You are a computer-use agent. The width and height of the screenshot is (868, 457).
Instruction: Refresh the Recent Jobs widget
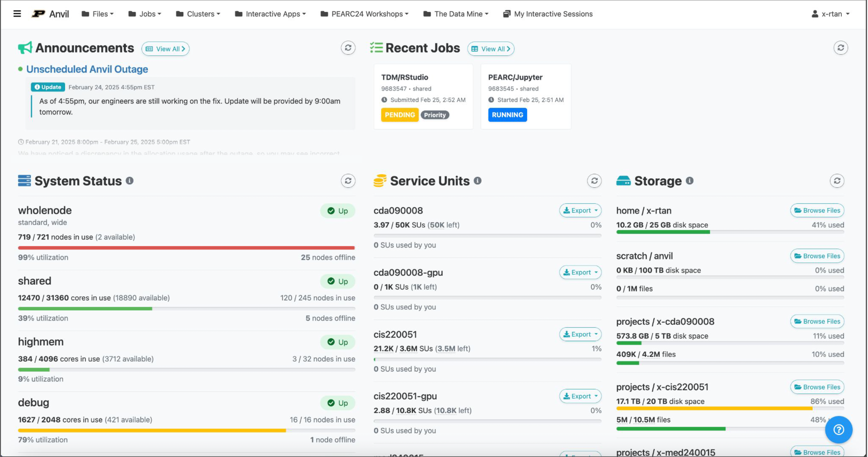pyautogui.click(x=840, y=48)
